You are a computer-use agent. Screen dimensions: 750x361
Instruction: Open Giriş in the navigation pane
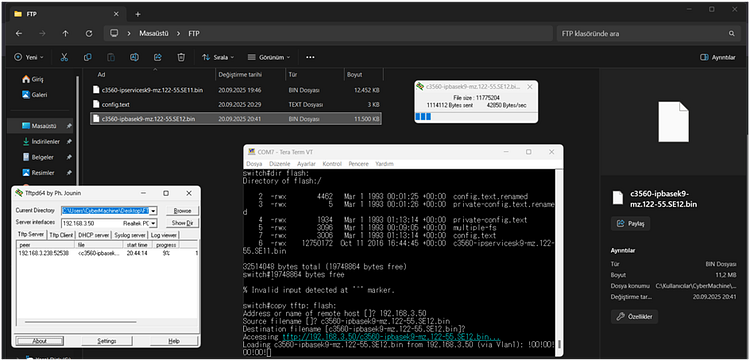[33, 79]
